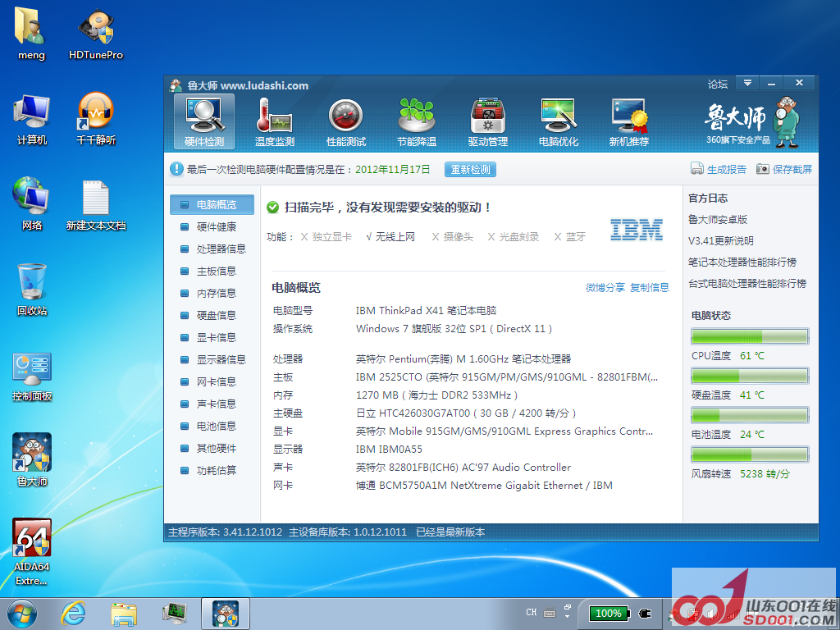The height and width of the screenshot is (630, 840).
Task: Select the 控制面板 desktop icon
Action: click(32, 376)
